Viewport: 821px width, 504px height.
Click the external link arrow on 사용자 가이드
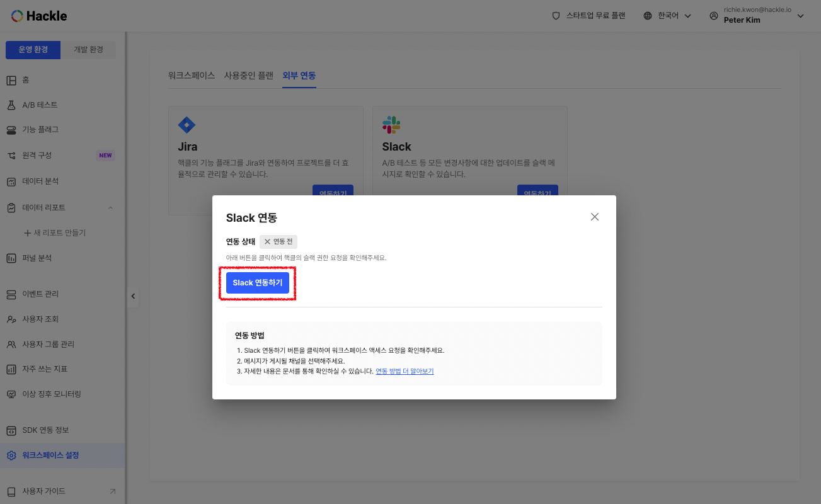[112, 491]
